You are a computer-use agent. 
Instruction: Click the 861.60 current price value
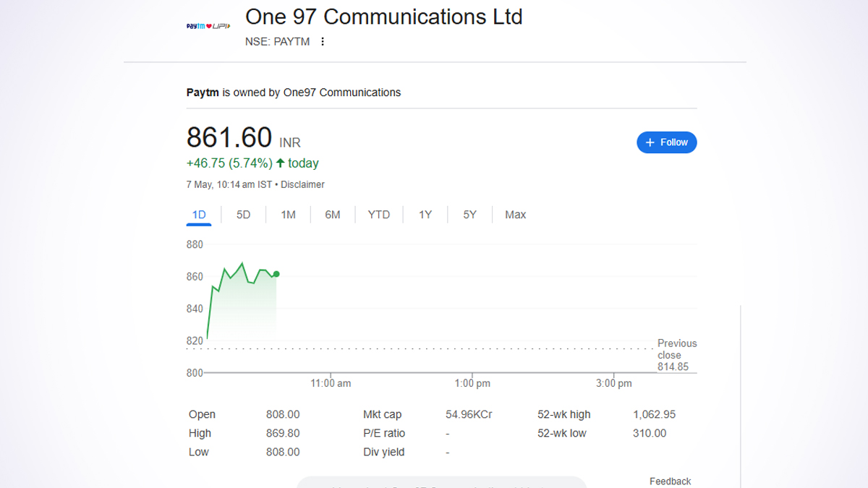click(229, 137)
